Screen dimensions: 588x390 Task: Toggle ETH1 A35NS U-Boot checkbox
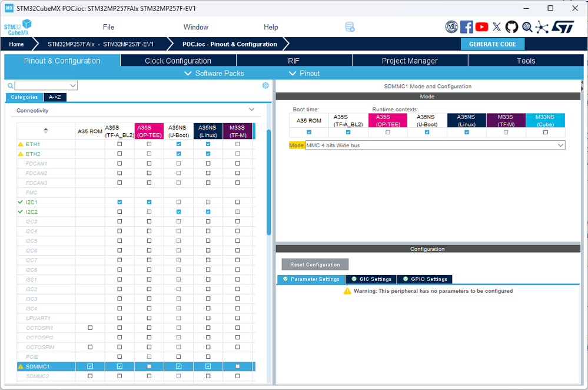[x=178, y=144]
